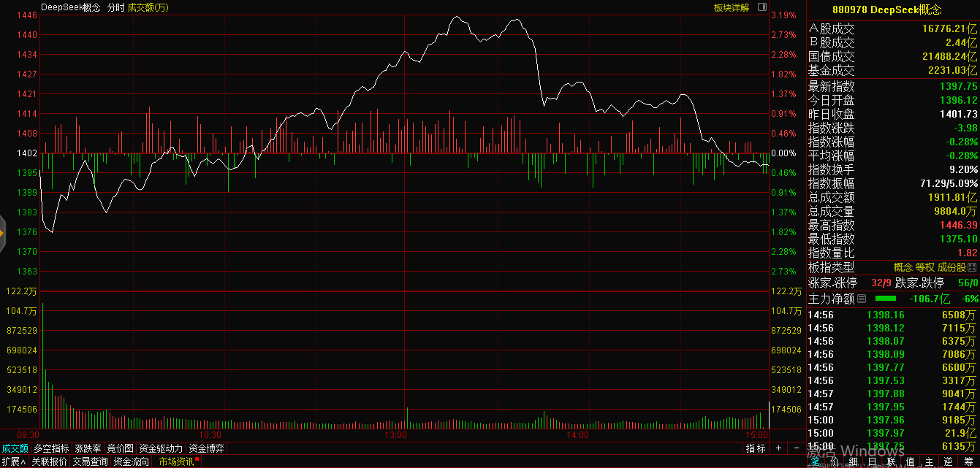Click the tick row with price 1398.16

[892, 315]
